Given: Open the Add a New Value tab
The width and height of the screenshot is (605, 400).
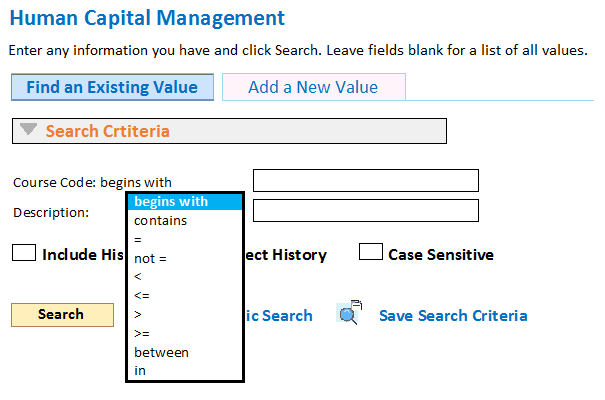Looking at the screenshot, I should 314,87.
